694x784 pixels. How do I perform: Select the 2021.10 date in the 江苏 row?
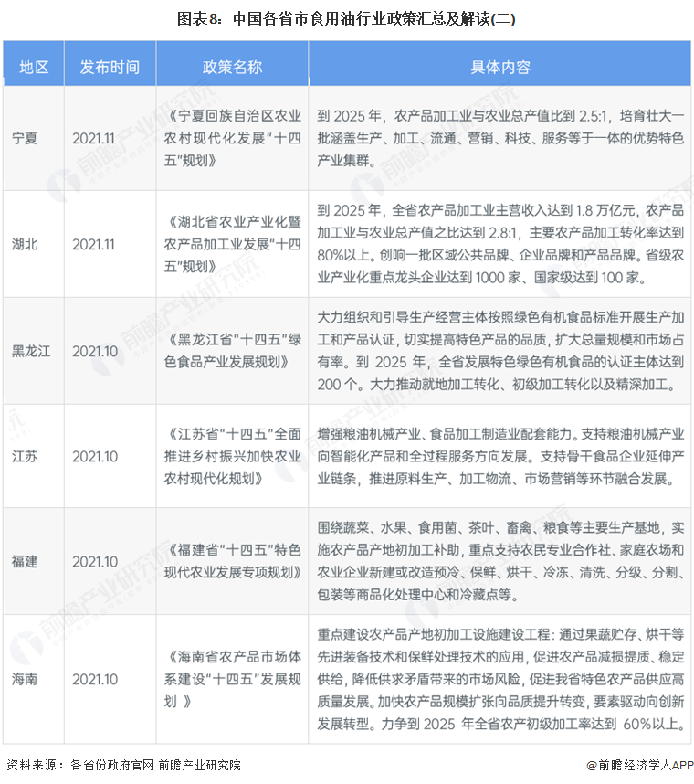[95, 457]
